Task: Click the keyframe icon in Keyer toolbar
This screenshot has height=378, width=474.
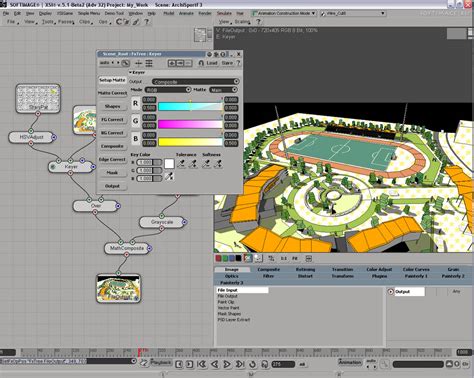Action: (x=125, y=63)
